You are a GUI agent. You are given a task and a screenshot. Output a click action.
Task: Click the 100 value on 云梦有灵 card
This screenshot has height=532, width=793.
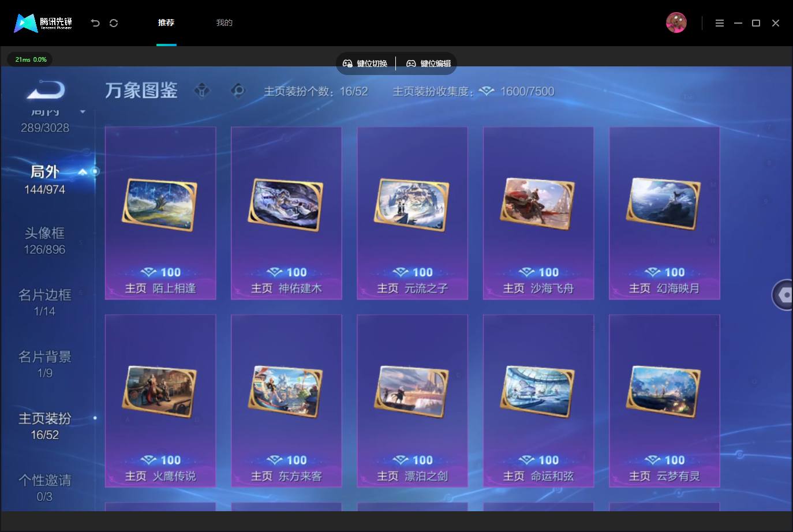pos(674,460)
